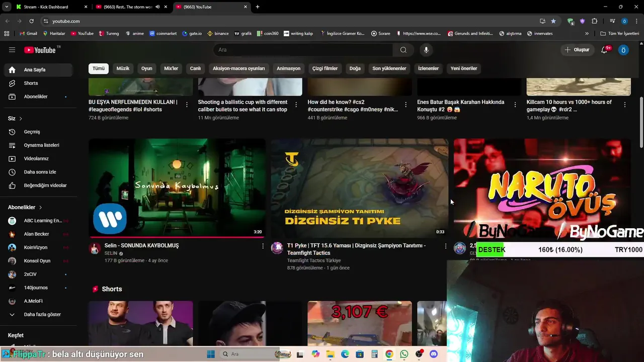This screenshot has height=362, width=644.
Task: Open the Tüm Yer İşaretleri bookmarks folder
Action: [x=620, y=34]
